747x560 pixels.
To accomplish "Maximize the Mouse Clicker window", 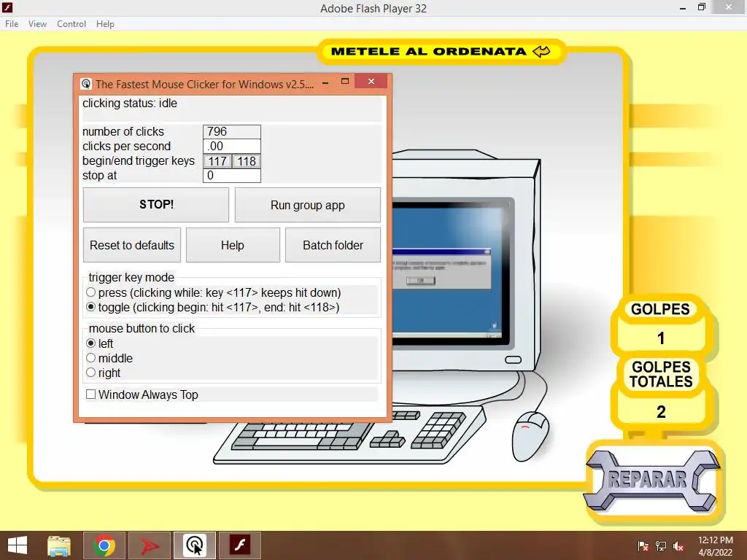I will (345, 82).
